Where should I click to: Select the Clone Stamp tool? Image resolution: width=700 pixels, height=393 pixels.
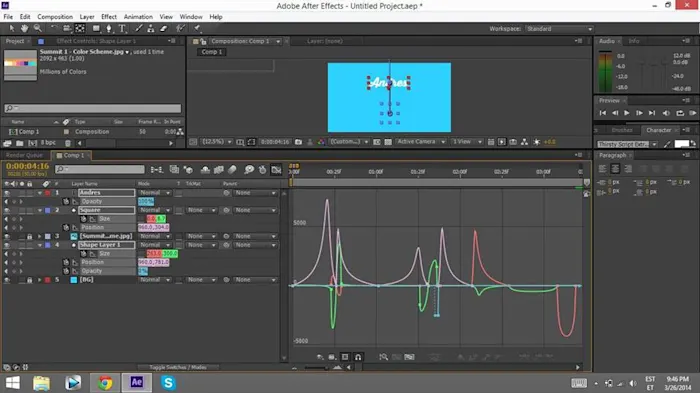click(151, 29)
